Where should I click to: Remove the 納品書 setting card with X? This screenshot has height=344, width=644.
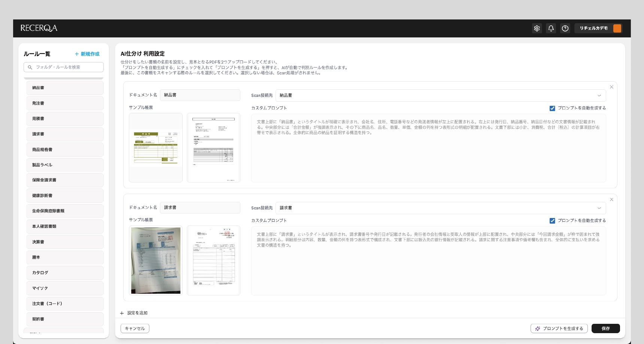tap(611, 87)
